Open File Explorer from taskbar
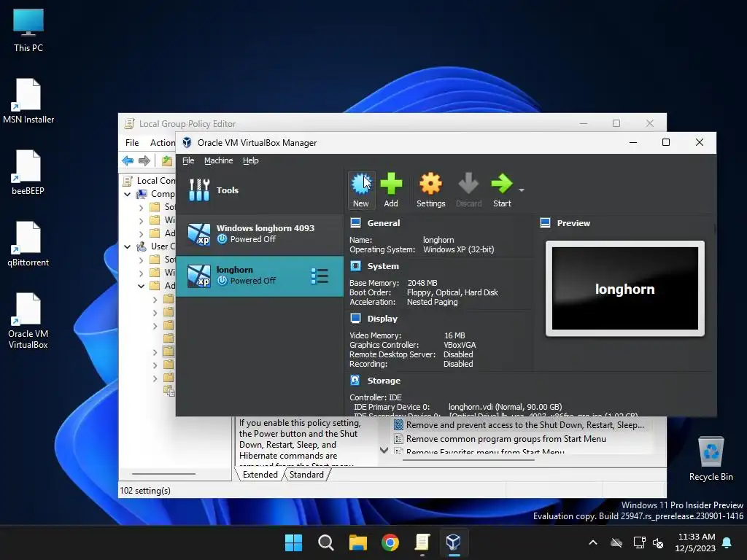Viewport: 747px width, 560px height. click(357, 542)
